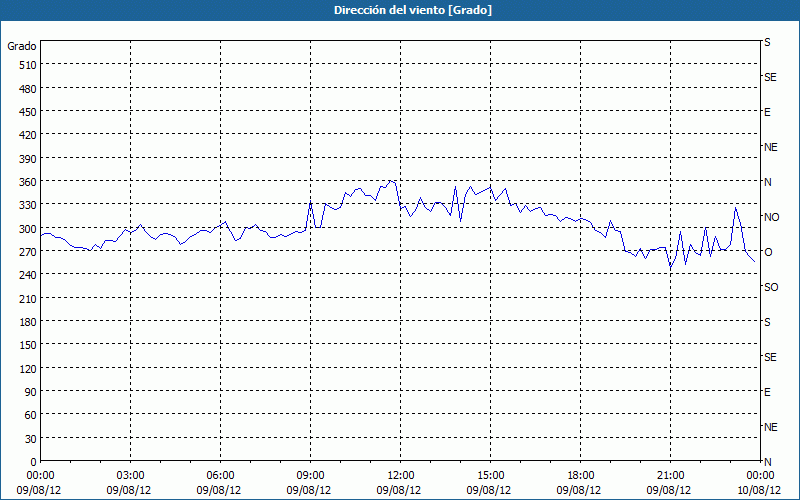Select the 'S' compass label aligned with 180

(x=767, y=322)
